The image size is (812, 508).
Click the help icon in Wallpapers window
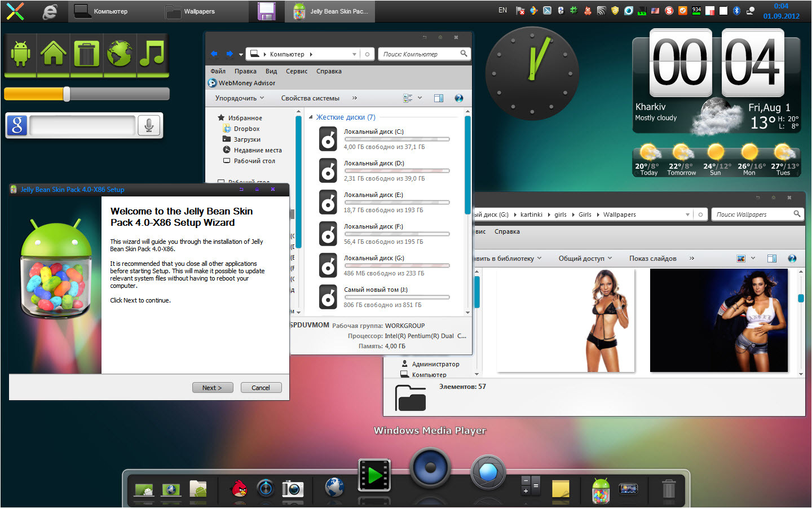pos(792,259)
